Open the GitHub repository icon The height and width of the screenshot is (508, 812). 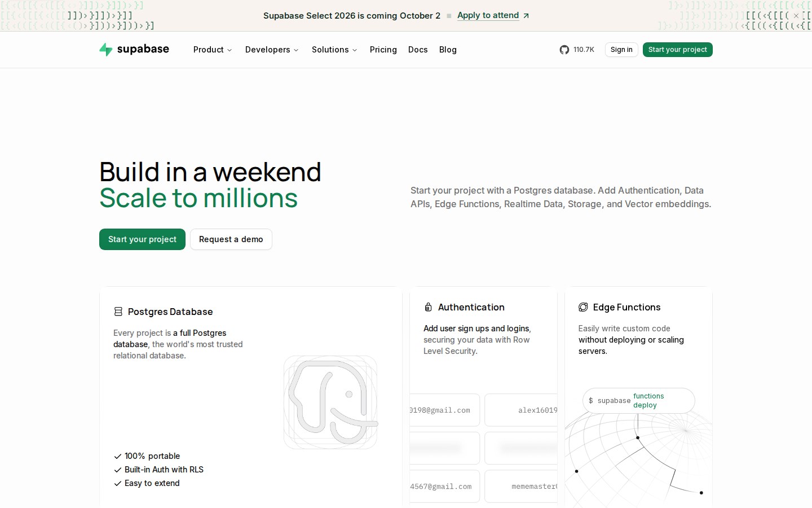[x=564, y=50]
